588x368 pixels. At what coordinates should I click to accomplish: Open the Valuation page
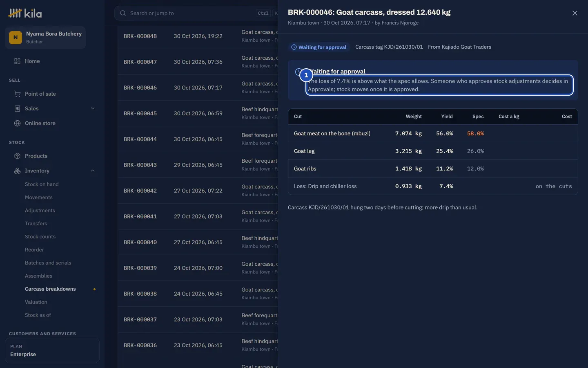[36, 302]
